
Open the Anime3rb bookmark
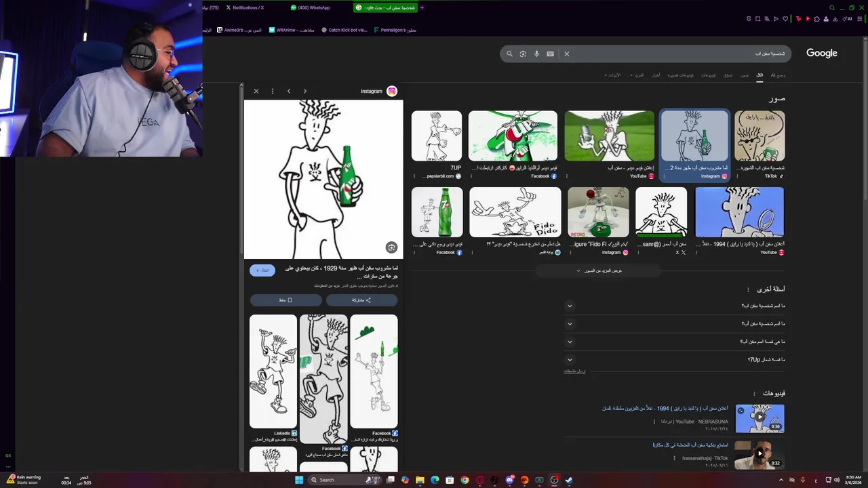pyautogui.click(x=239, y=30)
